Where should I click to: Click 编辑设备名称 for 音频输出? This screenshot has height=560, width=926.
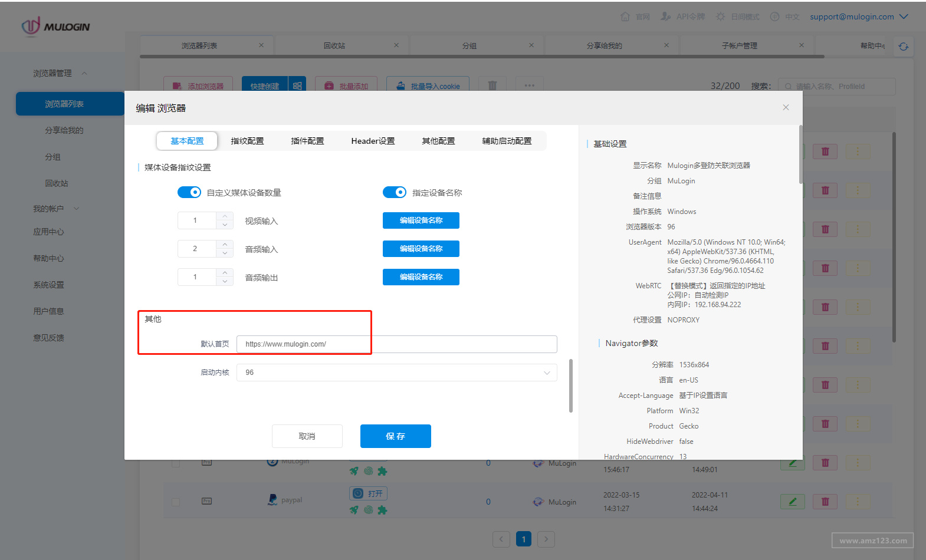[421, 277]
